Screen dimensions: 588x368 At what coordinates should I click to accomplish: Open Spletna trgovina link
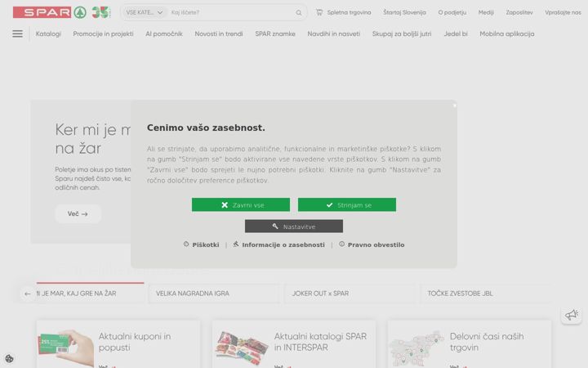(349, 12)
